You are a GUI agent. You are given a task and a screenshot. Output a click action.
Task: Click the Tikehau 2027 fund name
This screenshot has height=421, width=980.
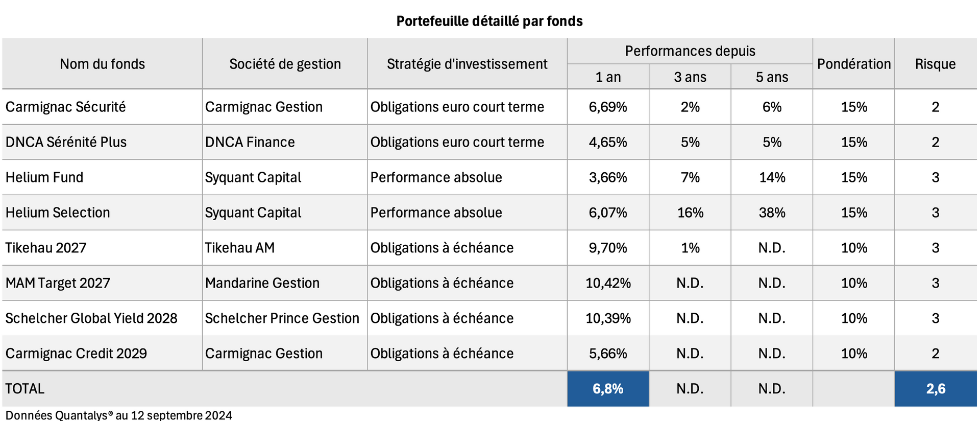(46, 248)
